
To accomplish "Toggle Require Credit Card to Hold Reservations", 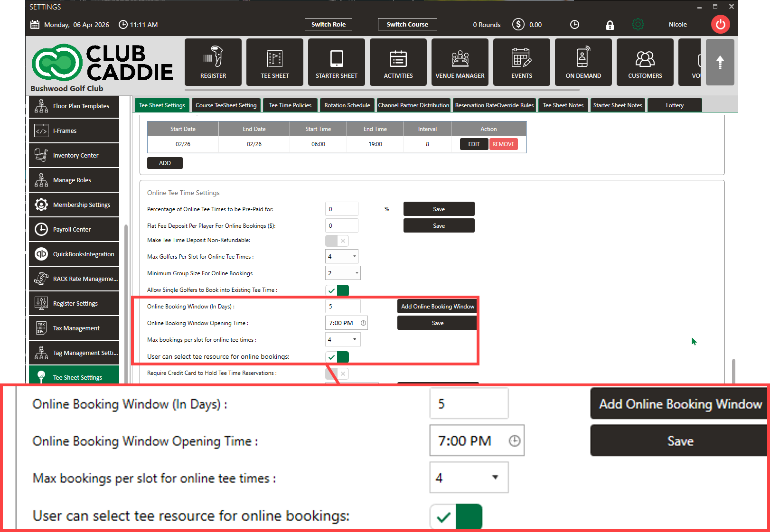I will [x=337, y=373].
